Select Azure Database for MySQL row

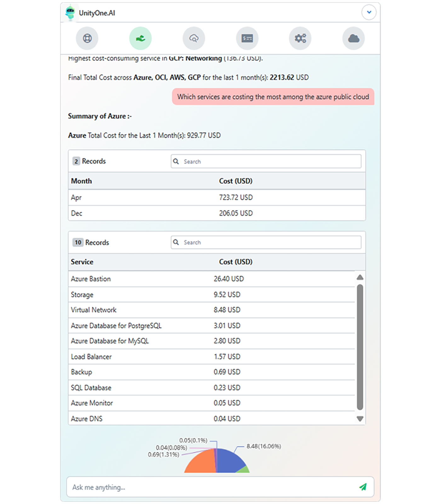[211, 341]
